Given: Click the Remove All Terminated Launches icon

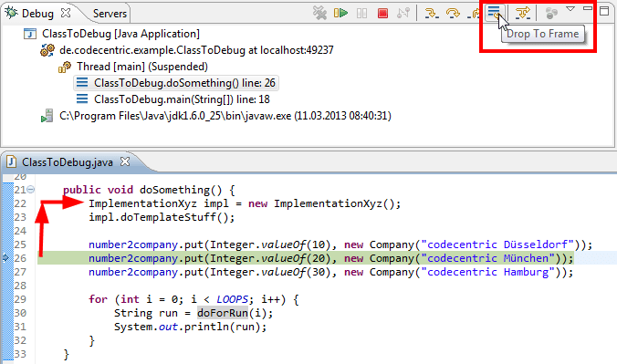Looking at the screenshot, I should pos(319,14).
